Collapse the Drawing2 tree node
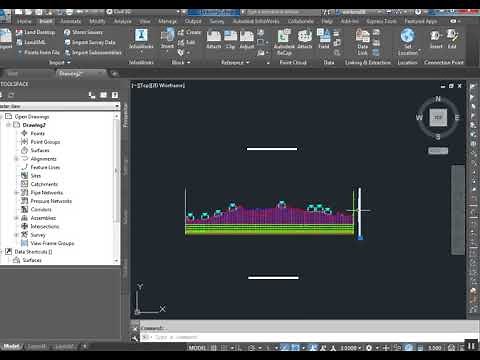This screenshot has width=480, height=360. click(x=8, y=125)
